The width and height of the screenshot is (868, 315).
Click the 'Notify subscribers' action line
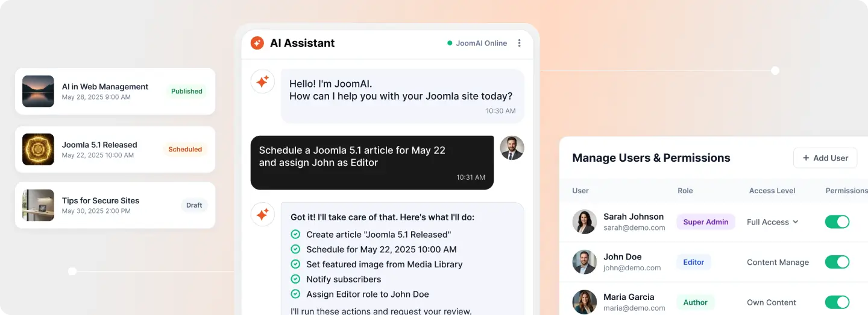(x=344, y=279)
